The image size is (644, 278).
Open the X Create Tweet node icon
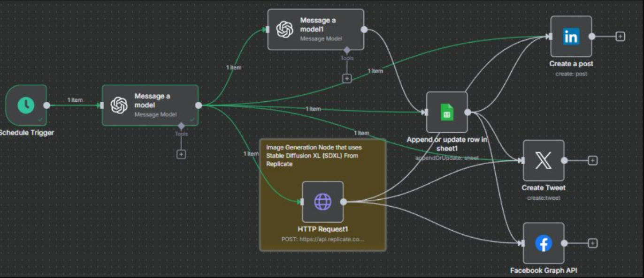point(544,160)
